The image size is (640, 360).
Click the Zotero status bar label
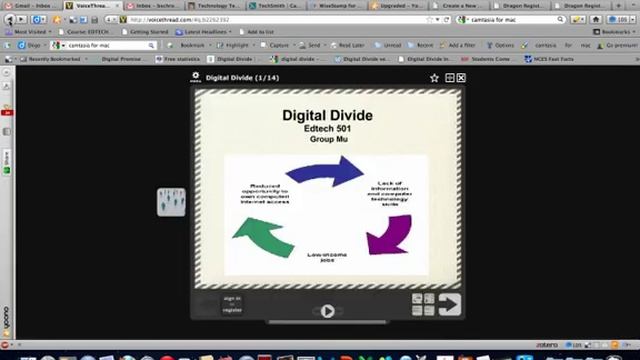pyautogui.click(x=547, y=345)
